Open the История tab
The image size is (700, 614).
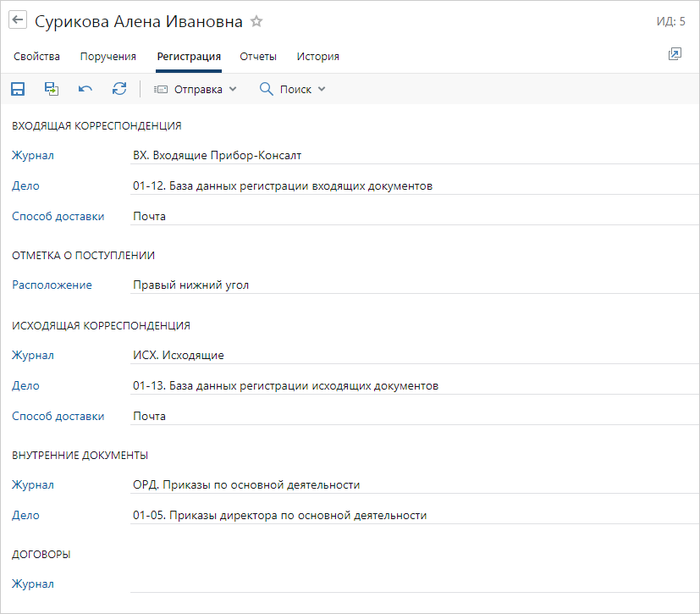[x=318, y=57]
